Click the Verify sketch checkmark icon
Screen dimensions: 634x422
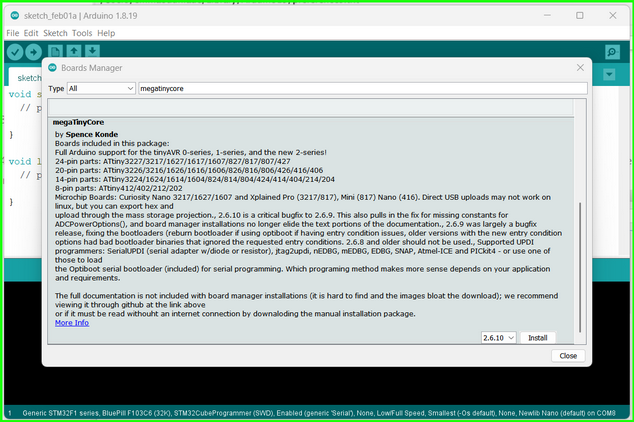coord(15,52)
